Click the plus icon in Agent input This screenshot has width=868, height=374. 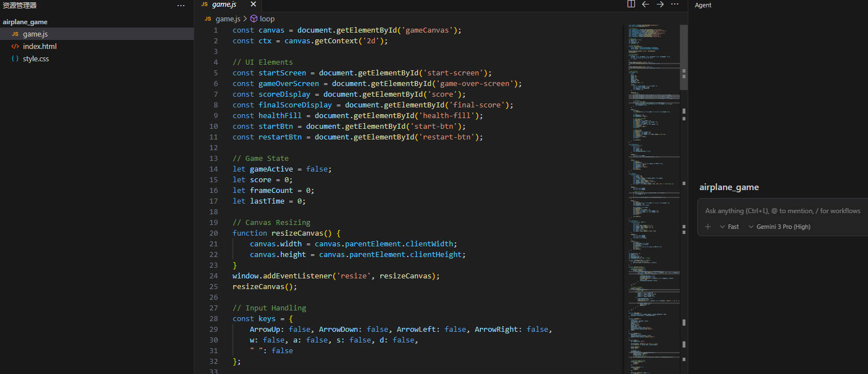[708, 227]
